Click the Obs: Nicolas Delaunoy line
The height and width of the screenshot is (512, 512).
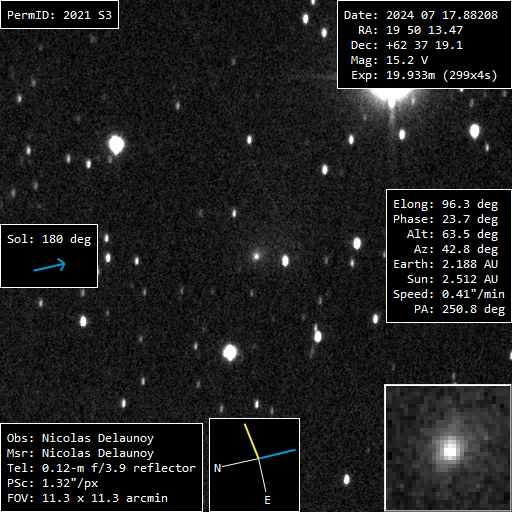[80, 438]
